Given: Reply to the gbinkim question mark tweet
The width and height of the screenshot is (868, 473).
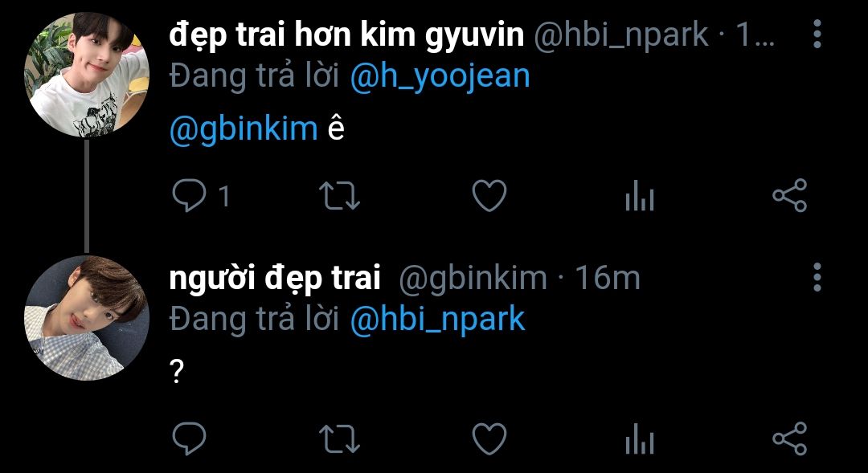Looking at the screenshot, I should coord(190,438).
